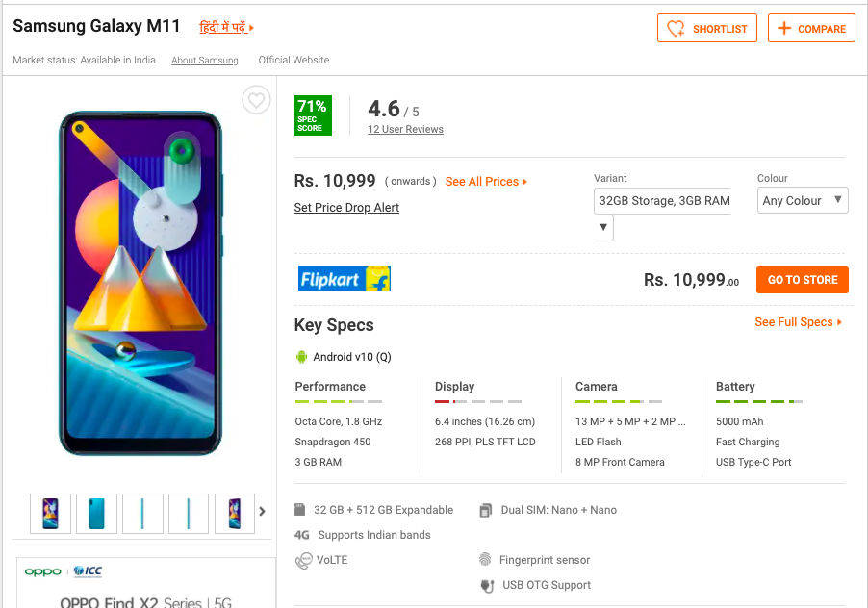Select the blue back-view phone thumbnail
The width and height of the screenshot is (868, 608).
(96, 514)
